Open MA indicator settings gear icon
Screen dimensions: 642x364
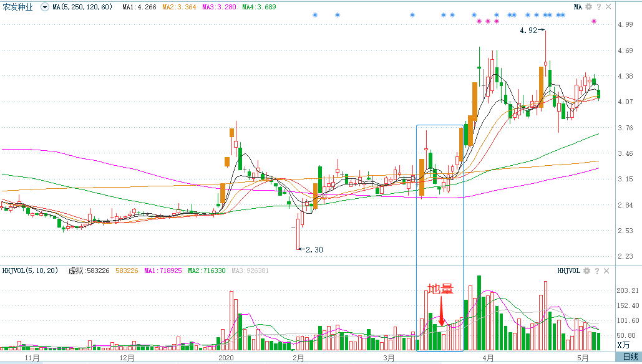click(x=589, y=7)
